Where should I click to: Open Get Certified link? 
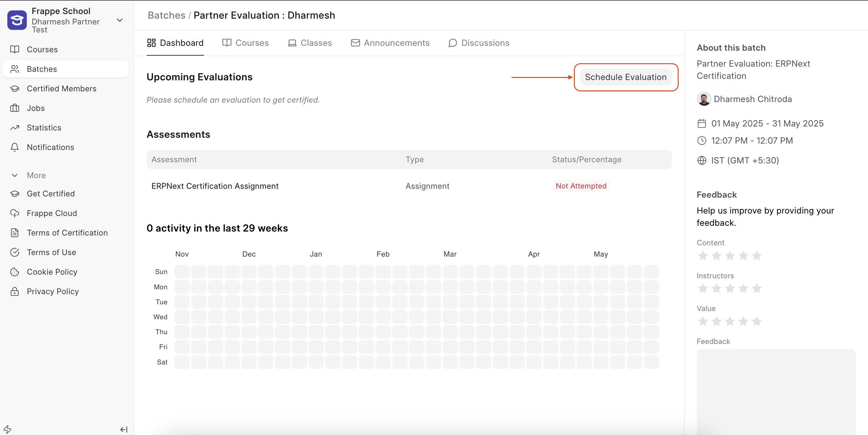coord(66,194)
